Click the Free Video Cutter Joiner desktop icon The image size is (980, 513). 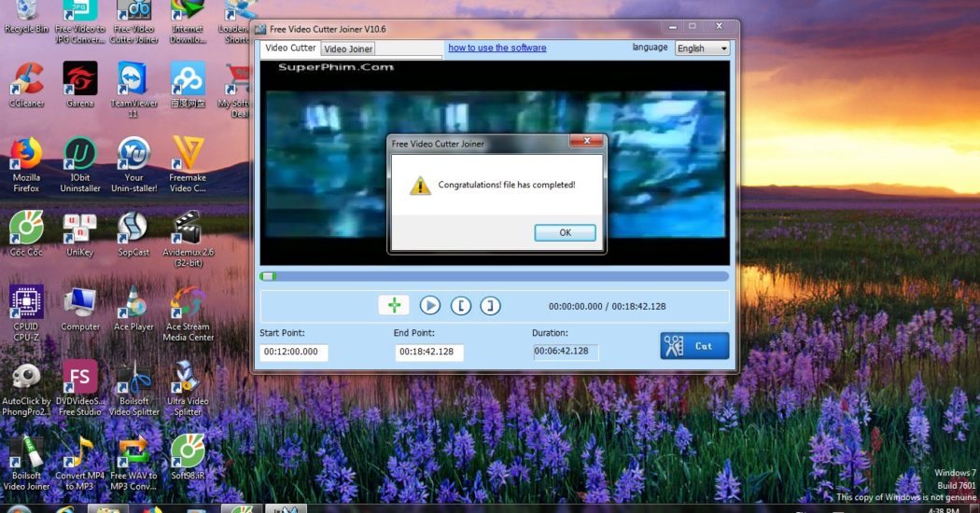133,21
